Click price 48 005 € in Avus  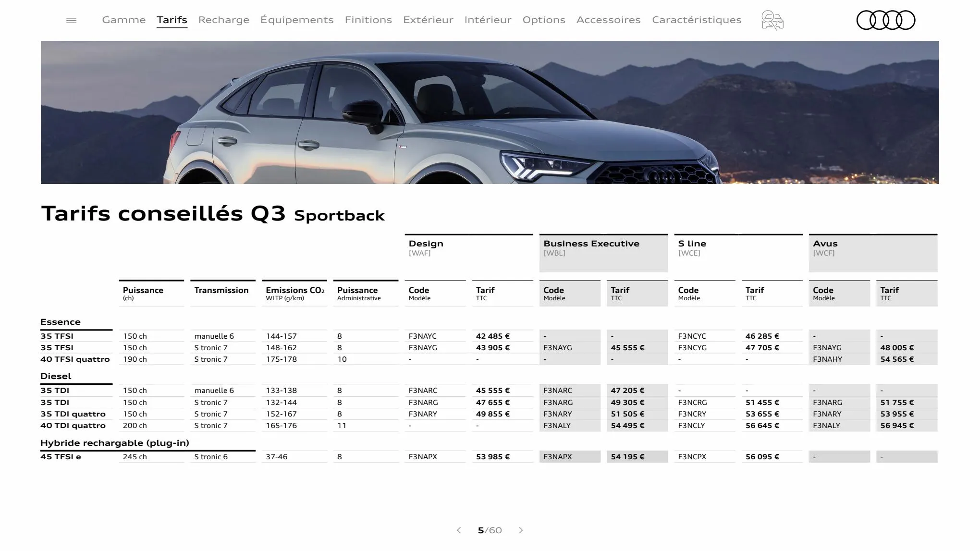897,348
